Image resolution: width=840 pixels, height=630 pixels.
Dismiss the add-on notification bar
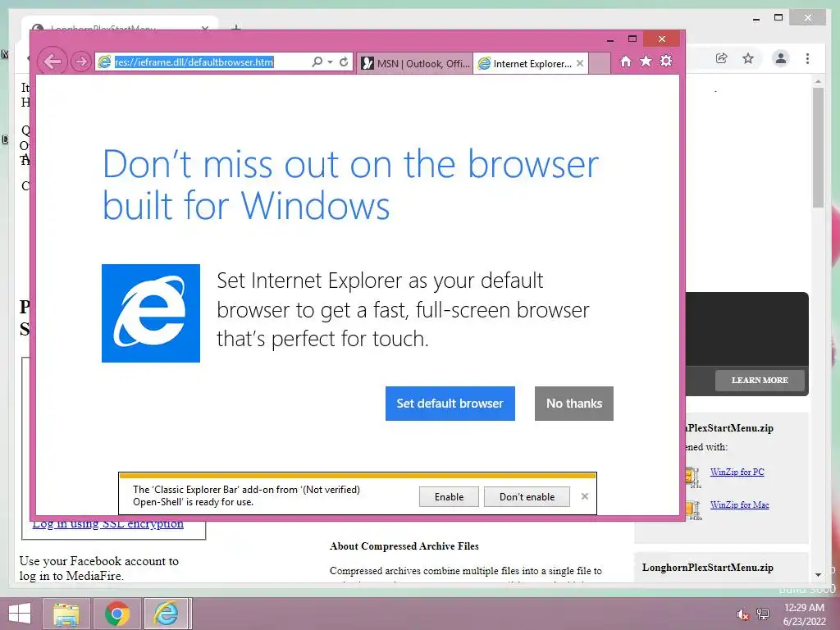click(584, 496)
